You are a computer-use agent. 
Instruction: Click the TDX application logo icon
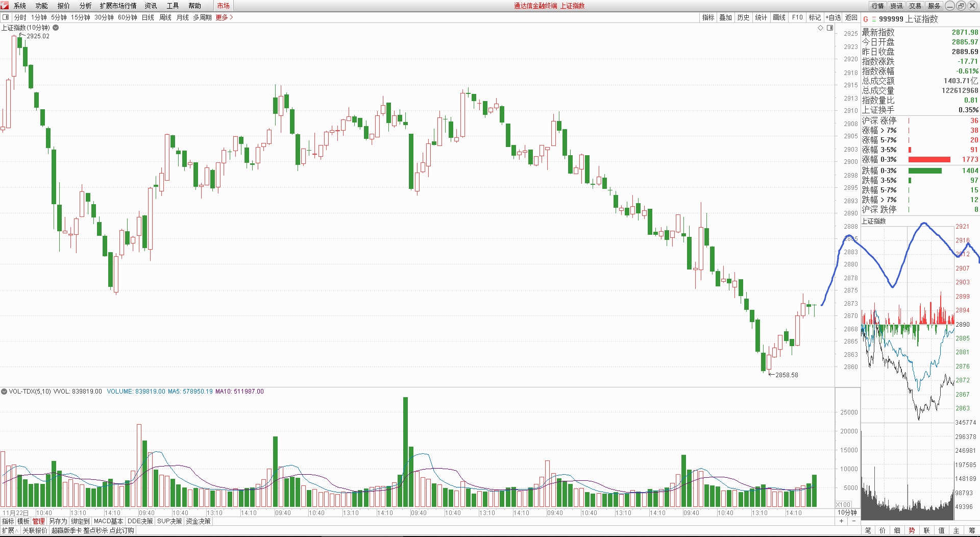tap(5, 6)
